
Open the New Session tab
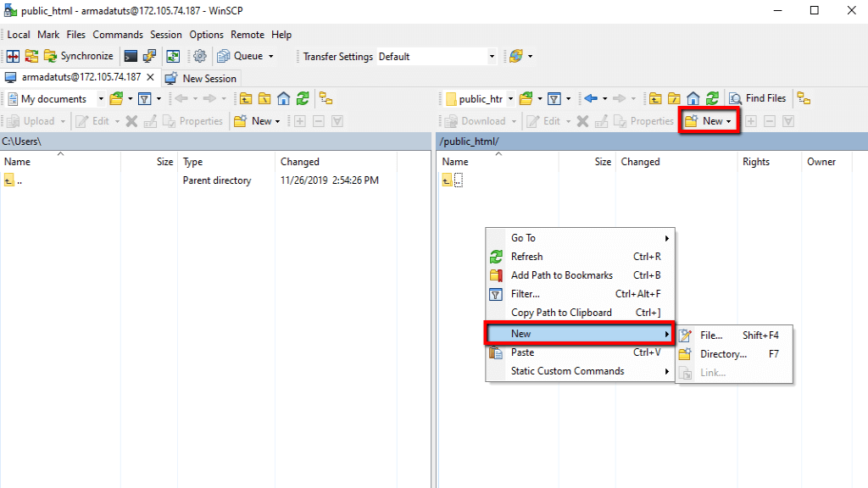[x=202, y=79]
